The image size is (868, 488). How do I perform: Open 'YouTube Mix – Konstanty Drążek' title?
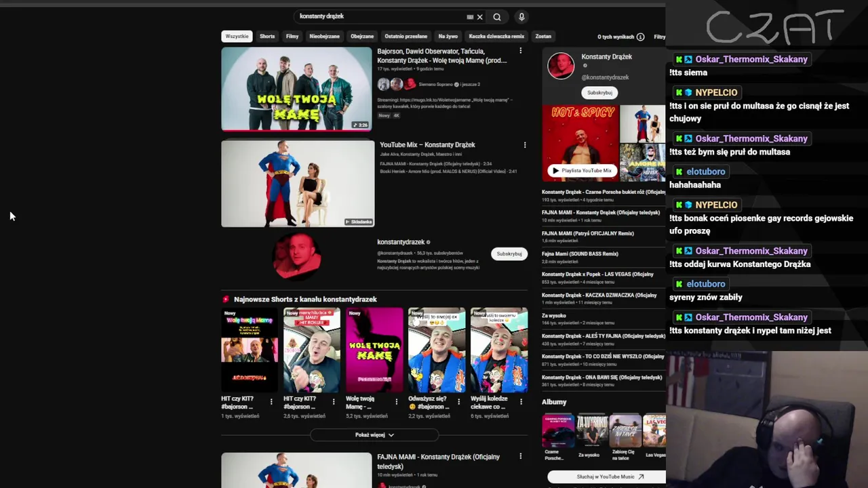[427, 145]
